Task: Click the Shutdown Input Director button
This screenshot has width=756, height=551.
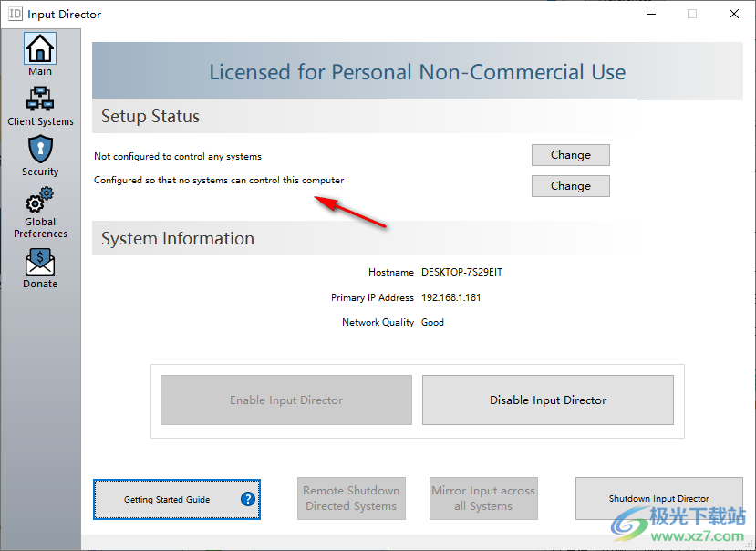Action: pos(658,498)
